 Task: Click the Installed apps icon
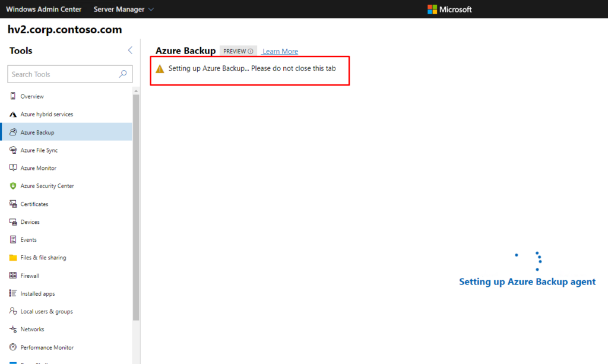(13, 293)
